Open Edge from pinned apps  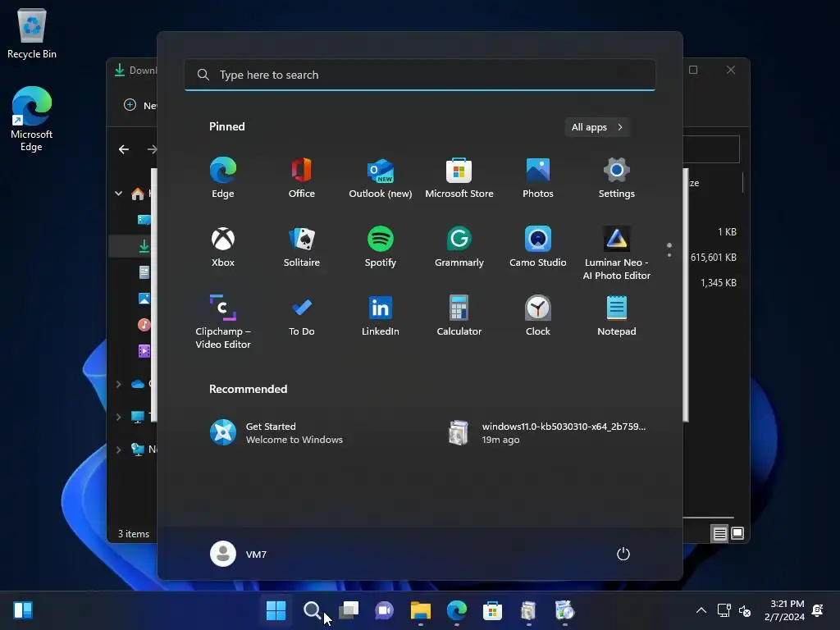[223, 178]
